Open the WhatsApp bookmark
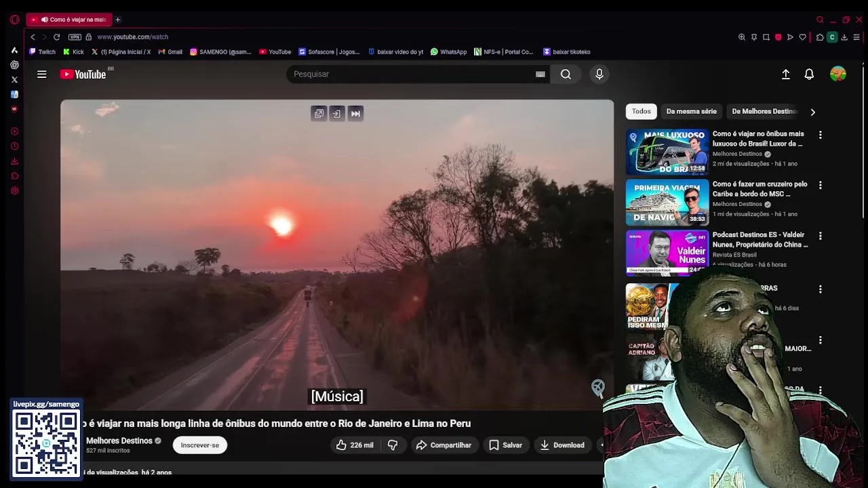 [x=448, y=52]
